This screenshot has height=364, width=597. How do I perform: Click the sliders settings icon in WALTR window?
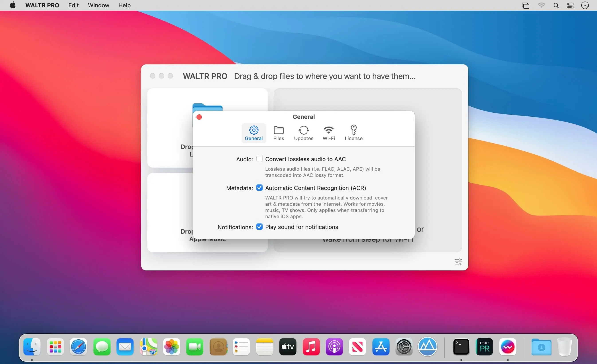pyautogui.click(x=458, y=262)
